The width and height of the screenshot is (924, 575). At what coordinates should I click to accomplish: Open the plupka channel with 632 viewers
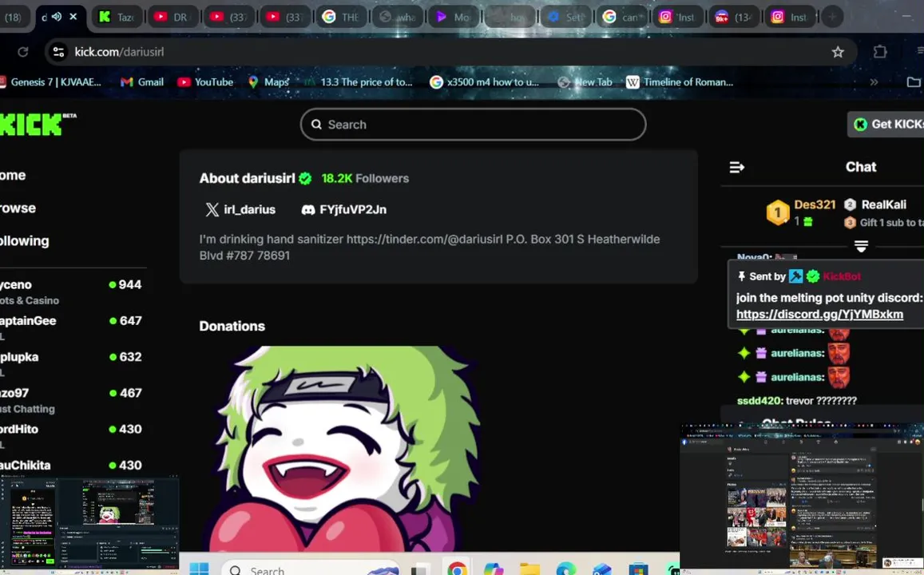pos(71,363)
